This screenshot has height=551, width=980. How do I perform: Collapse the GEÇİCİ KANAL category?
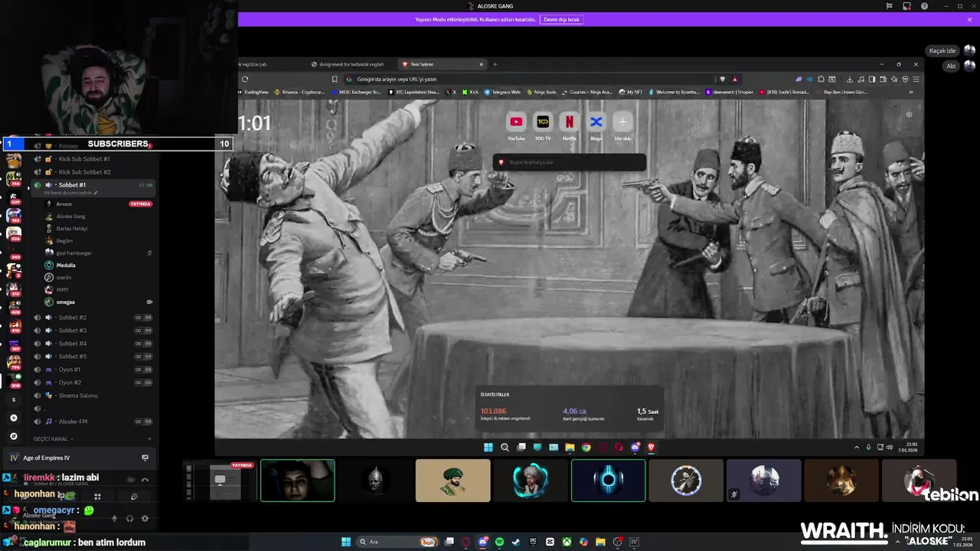click(54, 439)
